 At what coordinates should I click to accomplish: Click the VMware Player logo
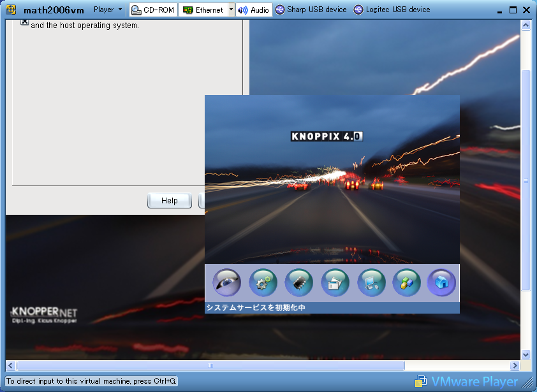pos(466,381)
